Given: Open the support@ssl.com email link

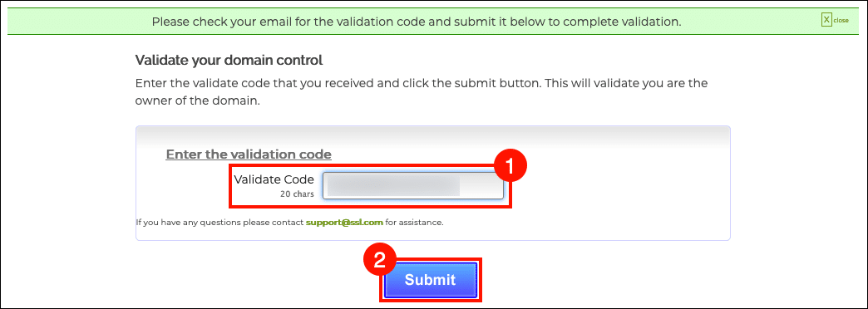Looking at the screenshot, I should pyautogui.click(x=344, y=223).
